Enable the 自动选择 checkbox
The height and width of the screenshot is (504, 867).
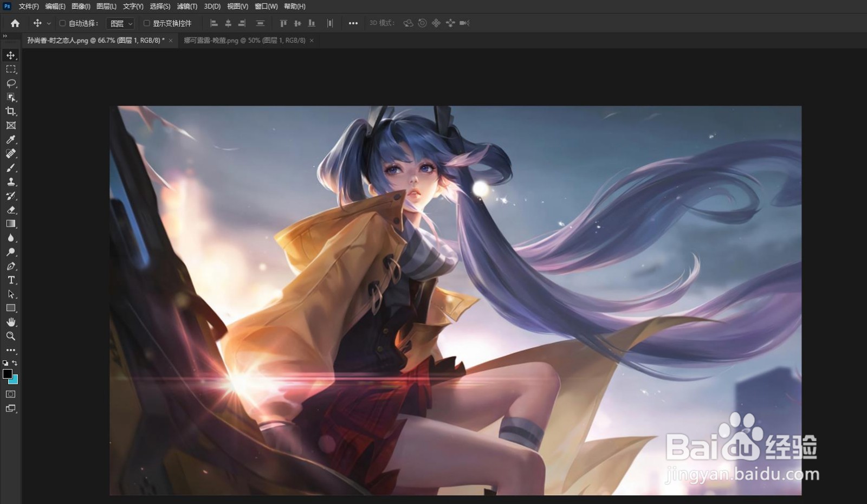[x=63, y=23]
